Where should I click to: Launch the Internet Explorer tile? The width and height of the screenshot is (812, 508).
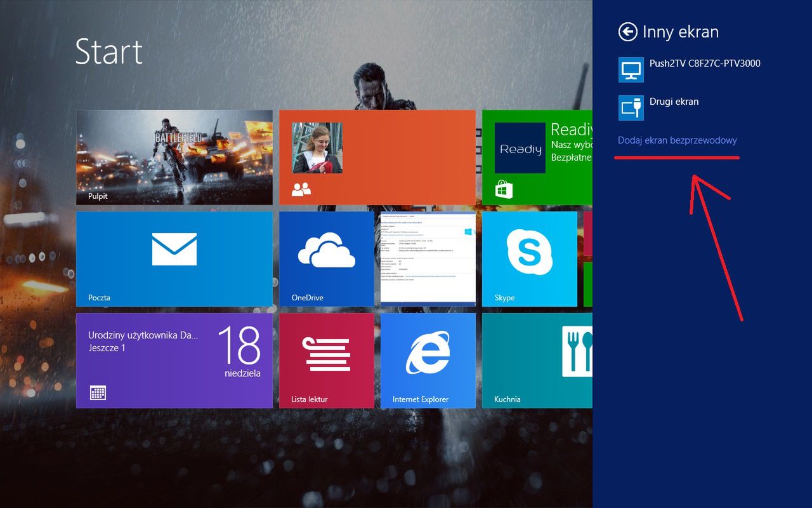428,361
